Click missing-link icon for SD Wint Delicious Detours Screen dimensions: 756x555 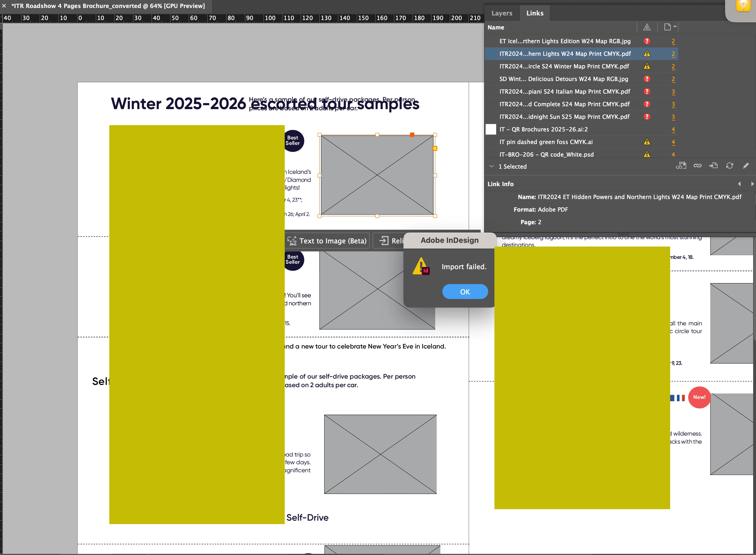tap(647, 79)
